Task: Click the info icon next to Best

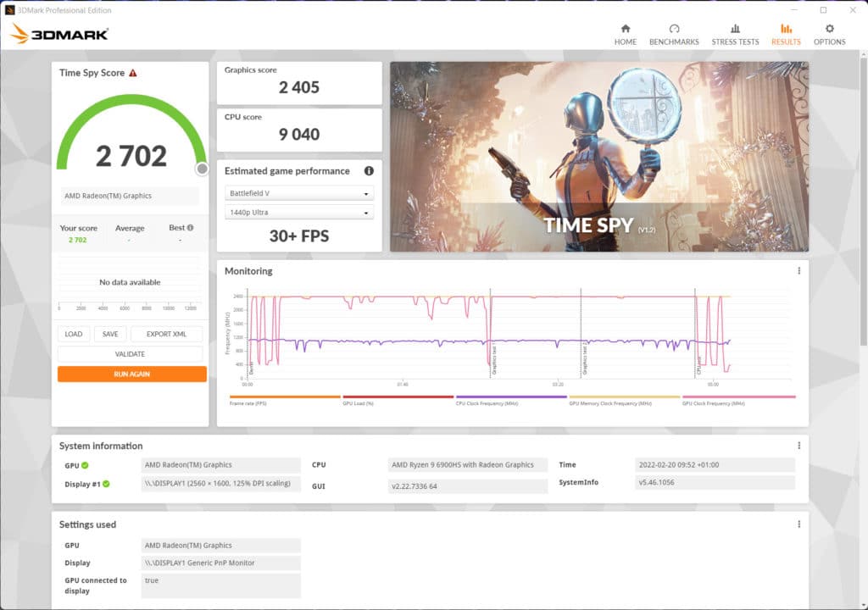Action: pyautogui.click(x=191, y=228)
